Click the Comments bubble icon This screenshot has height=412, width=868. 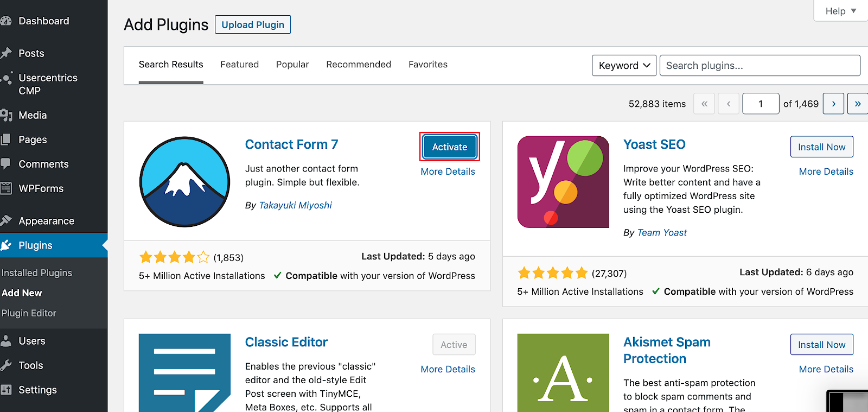(x=5, y=164)
